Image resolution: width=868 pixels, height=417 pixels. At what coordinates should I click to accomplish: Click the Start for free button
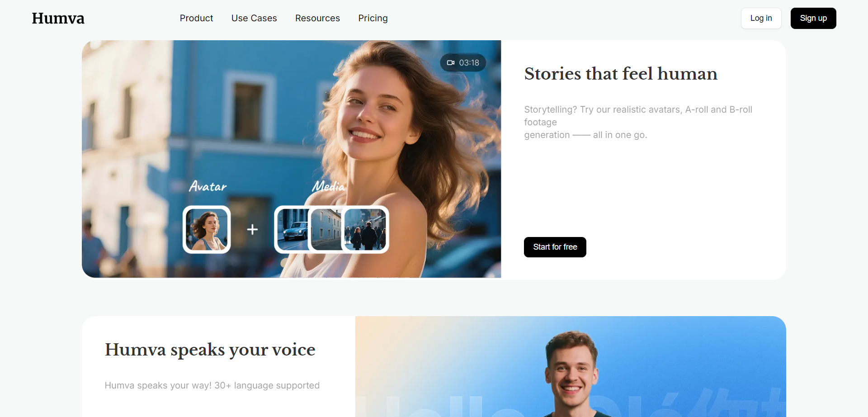pos(555,247)
